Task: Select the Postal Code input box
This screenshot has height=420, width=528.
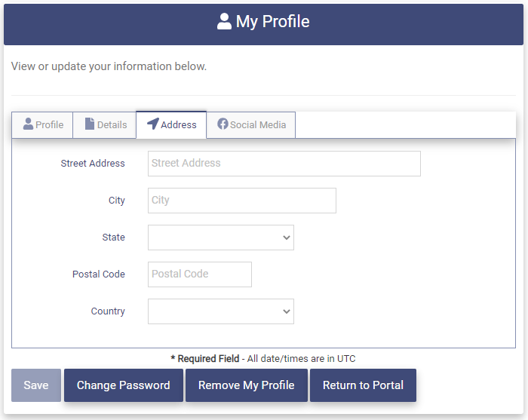Action: click(199, 274)
